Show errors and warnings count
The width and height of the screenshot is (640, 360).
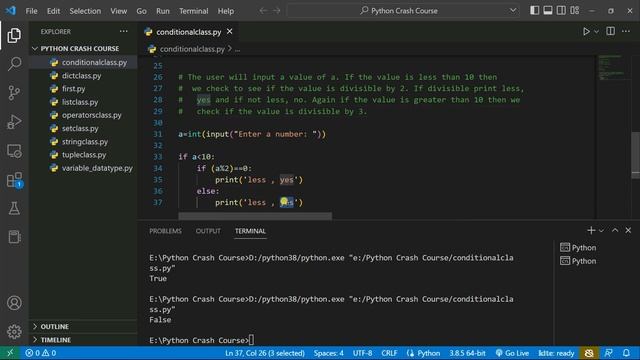pyautogui.click(x=40, y=353)
